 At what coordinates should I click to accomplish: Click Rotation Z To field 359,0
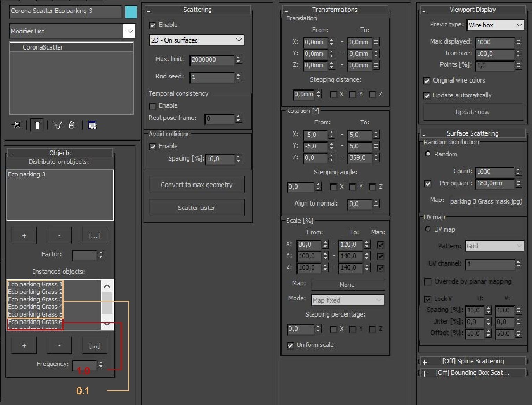[360, 158]
